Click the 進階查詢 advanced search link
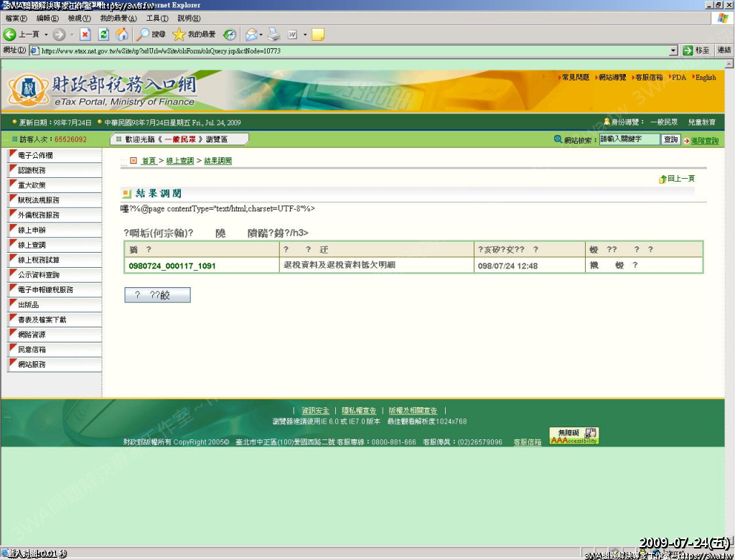This screenshot has height=560, width=735. [704, 141]
